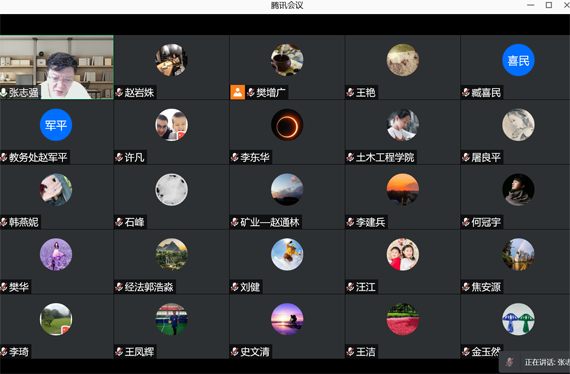Click 樊华's purple lavender avatar

pos(56,254)
